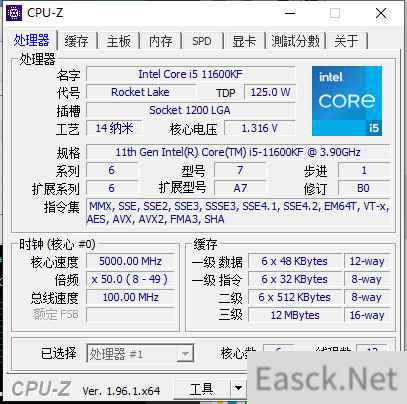Go to the 关于 tab
Image resolution: width=407 pixels, height=404 pixels.
[x=346, y=41]
